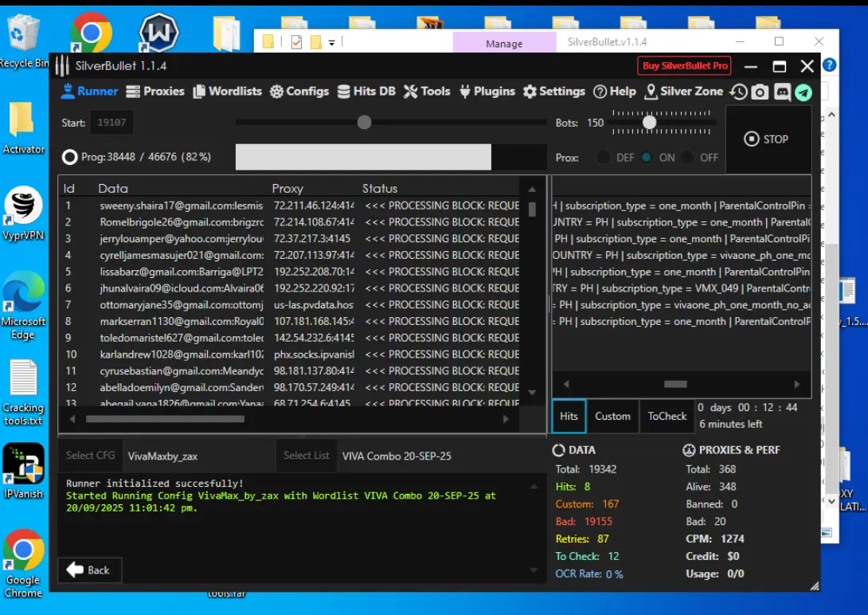Click the camera screenshot icon
The height and width of the screenshot is (615, 868).
pyautogui.click(x=760, y=92)
